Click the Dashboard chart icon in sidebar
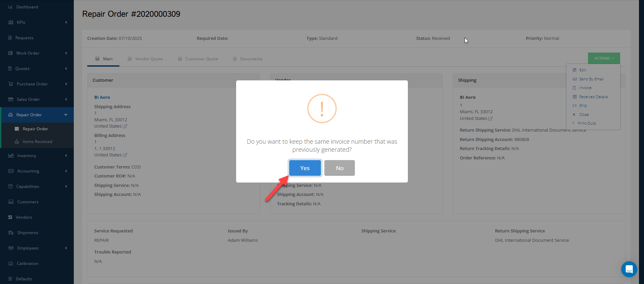Screen dimensions: 644x284 click(x=10, y=7)
